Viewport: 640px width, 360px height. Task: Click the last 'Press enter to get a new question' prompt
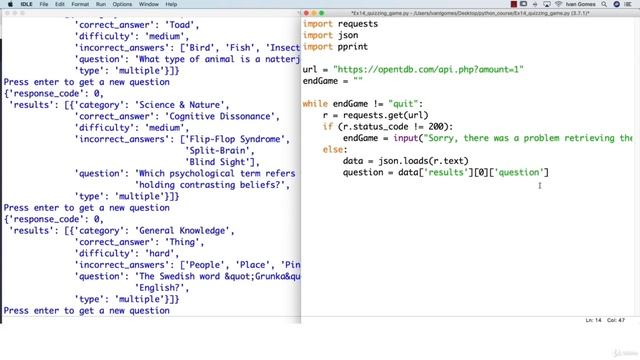[87, 311]
